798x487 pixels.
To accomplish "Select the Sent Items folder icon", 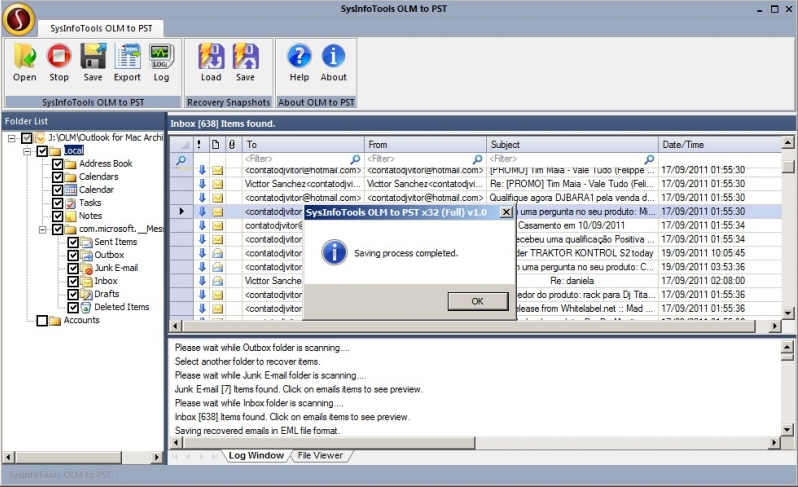I will 87,242.
